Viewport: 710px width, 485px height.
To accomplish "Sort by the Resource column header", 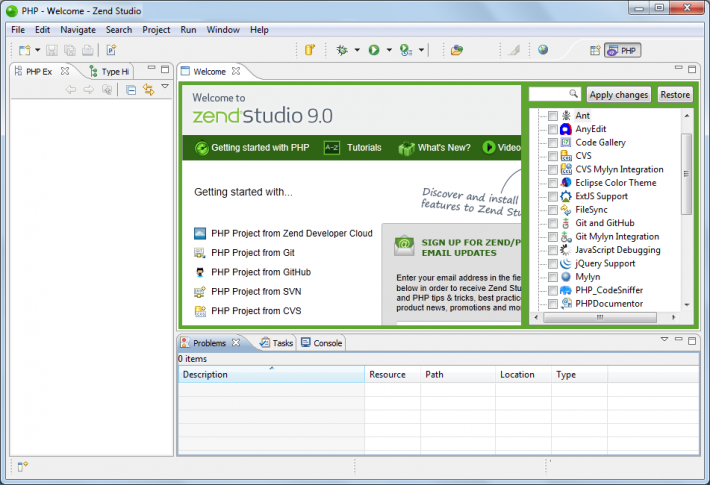I will point(393,375).
